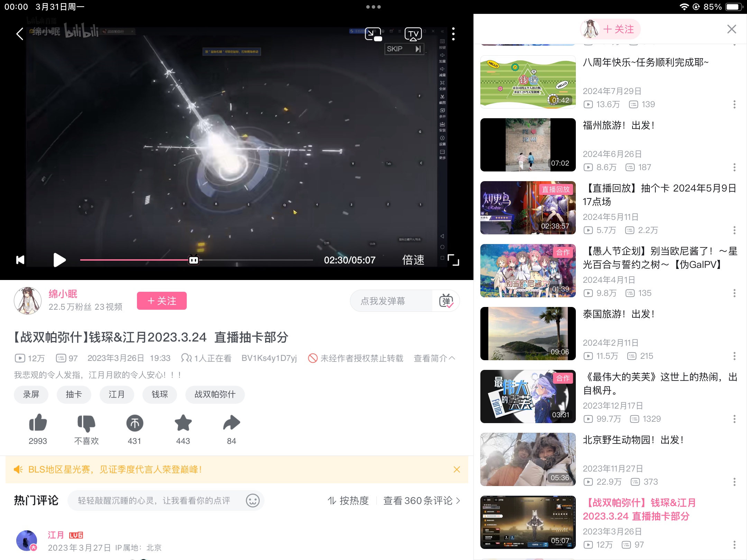
Task: Open options for 直播回放 抽个卡 video
Action: coord(735,230)
